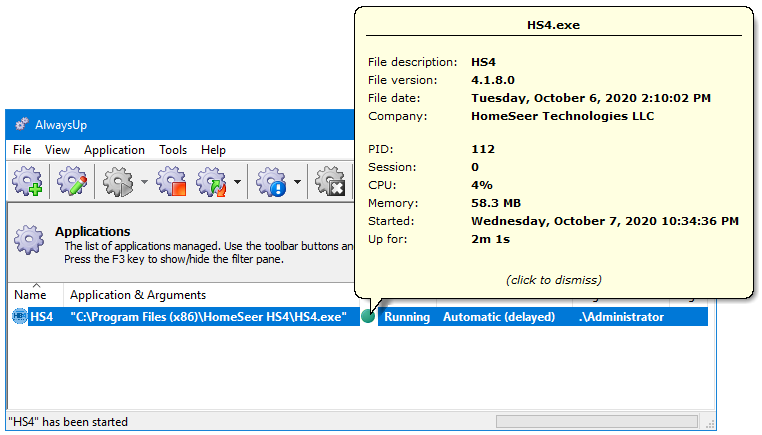Open dropdown arrow next to info icon
Screen dimensions: 762x435
(297, 182)
